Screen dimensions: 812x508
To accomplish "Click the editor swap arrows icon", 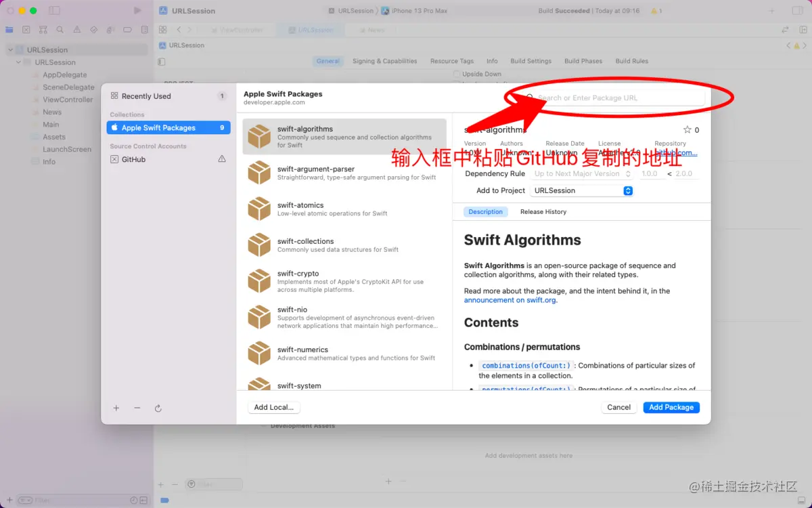I will (785, 30).
